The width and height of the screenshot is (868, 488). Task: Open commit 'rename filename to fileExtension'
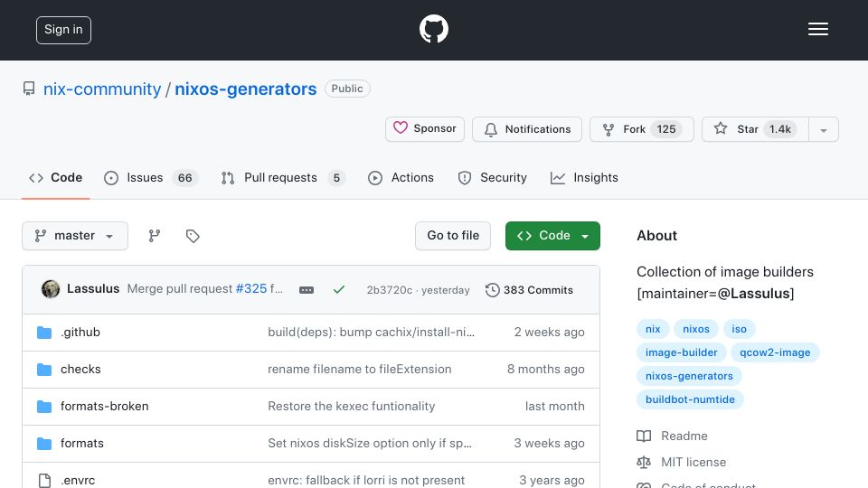[360, 369]
